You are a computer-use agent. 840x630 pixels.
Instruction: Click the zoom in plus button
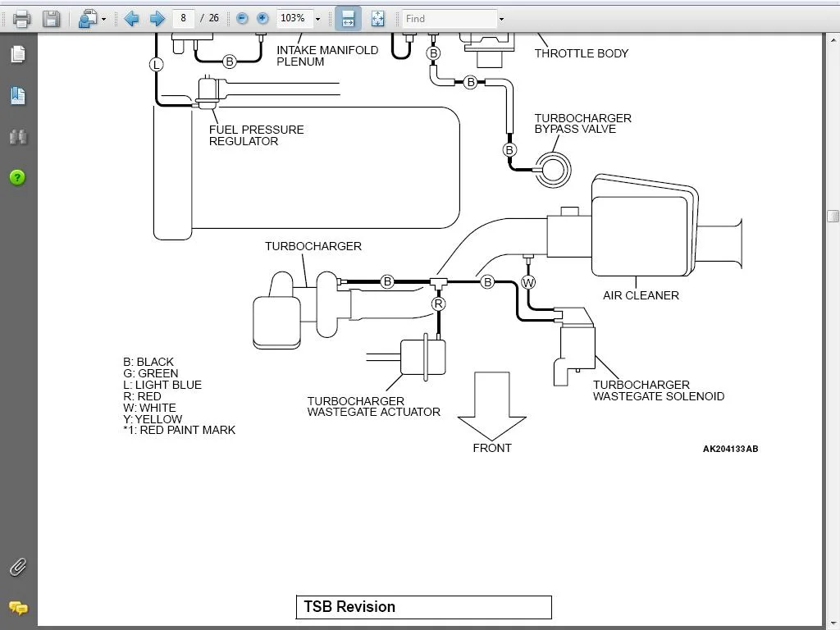tap(262, 19)
